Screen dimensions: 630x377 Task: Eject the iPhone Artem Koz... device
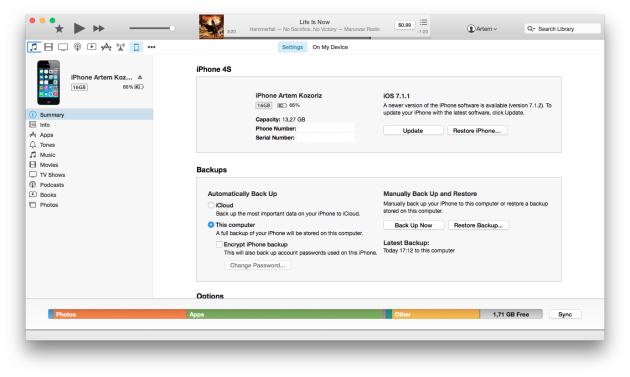140,77
